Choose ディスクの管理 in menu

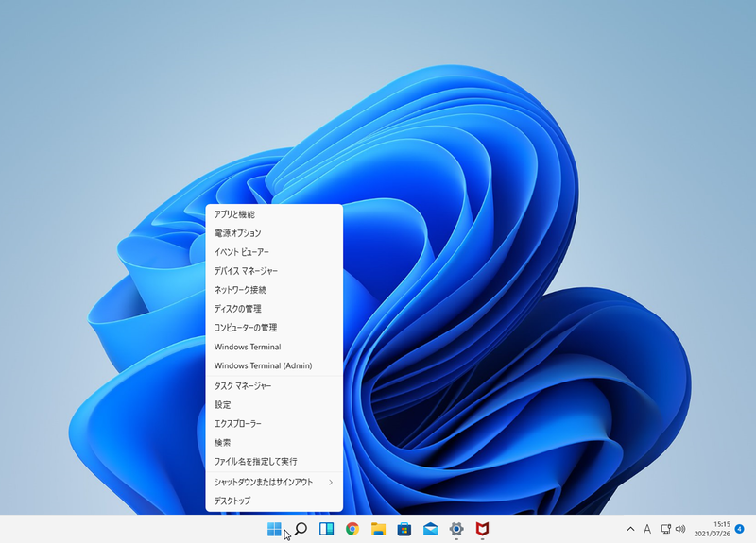[274, 309]
